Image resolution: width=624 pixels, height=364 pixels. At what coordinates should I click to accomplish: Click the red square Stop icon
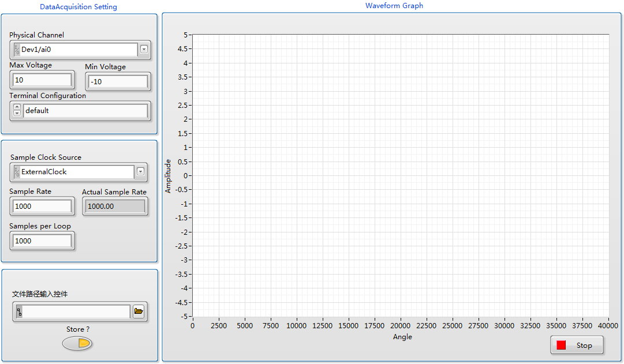coord(561,346)
